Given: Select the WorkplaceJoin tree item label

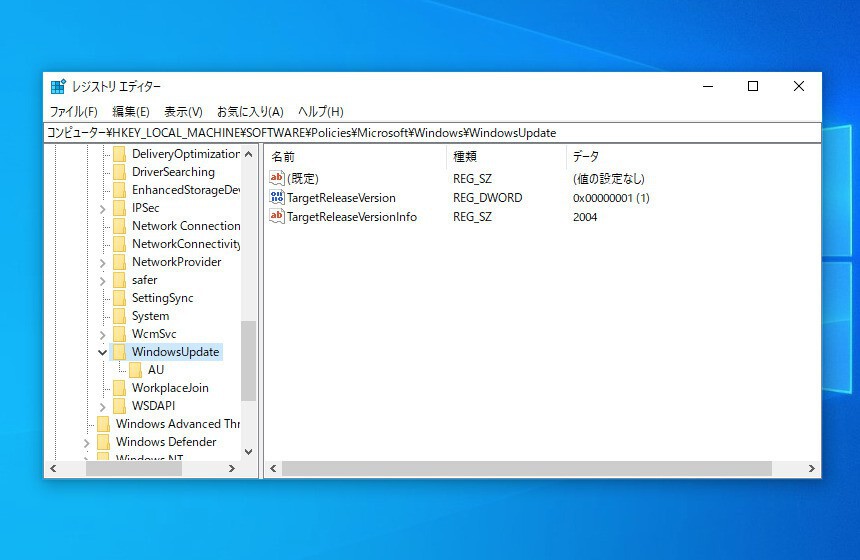Looking at the screenshot, I should (170, 388).
